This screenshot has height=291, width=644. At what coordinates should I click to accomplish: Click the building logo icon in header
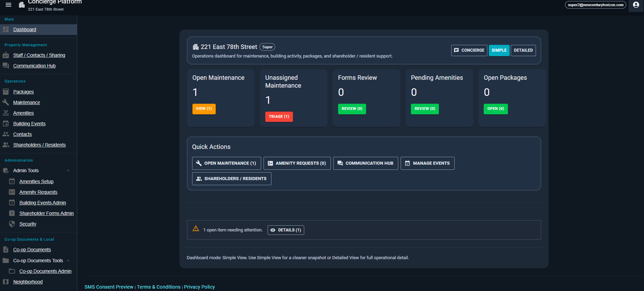point(22,5)
